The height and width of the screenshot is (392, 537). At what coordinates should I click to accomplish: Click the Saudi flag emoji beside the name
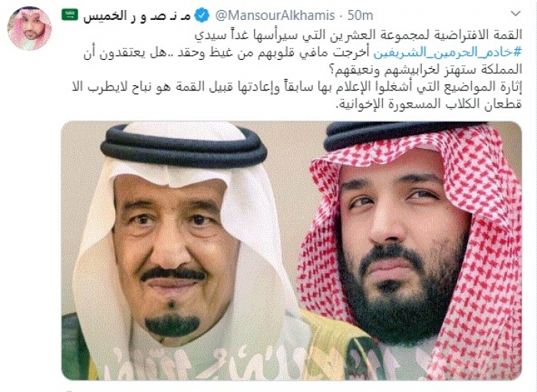pyautogui.click(x=70, y=15)
